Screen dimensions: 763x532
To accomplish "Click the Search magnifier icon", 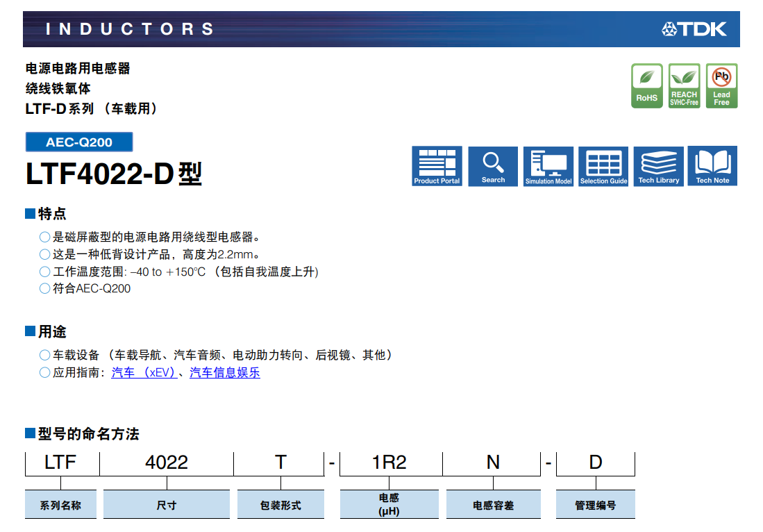I will pos(493,166).
